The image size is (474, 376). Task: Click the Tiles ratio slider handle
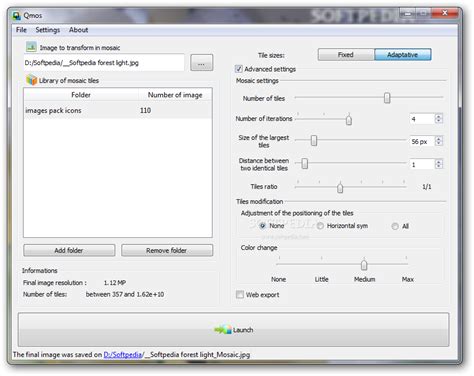(340, 188)
